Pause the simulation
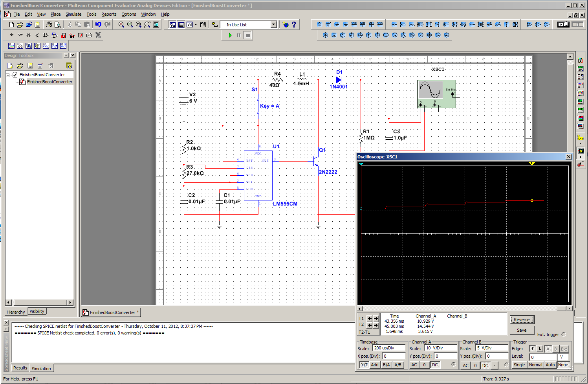This screenshot has width=588, height=384. coord(238,35)
